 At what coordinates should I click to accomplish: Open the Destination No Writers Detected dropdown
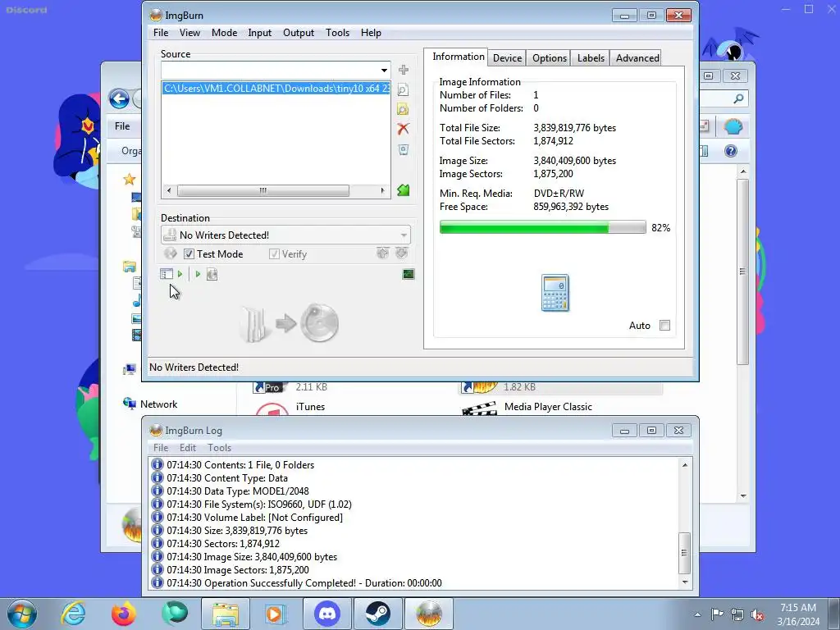coord(404,235)
